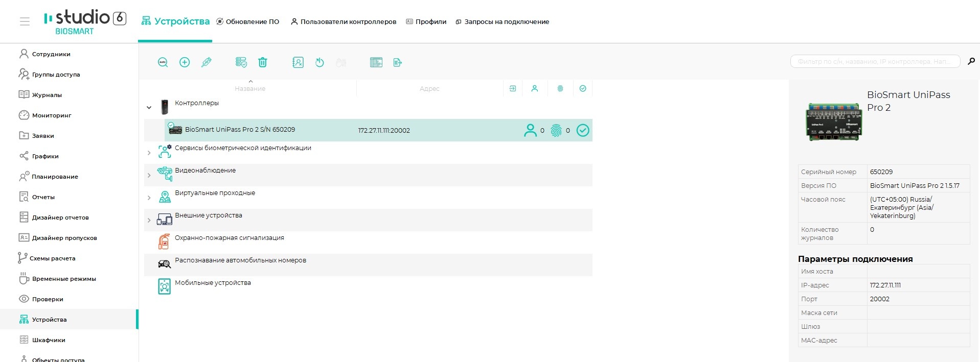This screenshot has width=980, height=362.
Task: Click the mobile devices face-scan icon
Action: [164, 286]
